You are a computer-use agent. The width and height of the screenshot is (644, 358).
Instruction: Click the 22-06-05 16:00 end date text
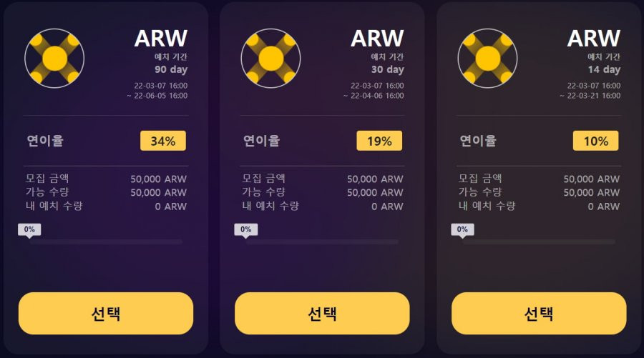[x=160, y=96]
